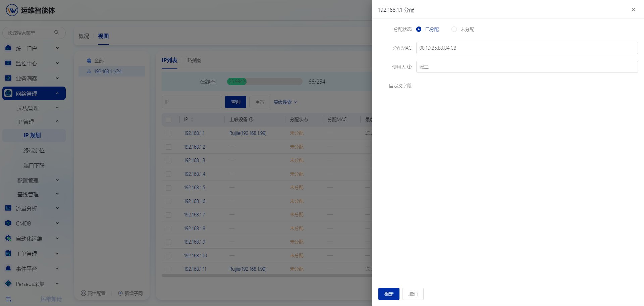Click the CMDB cube icon
Image resolution: width=644 pixels, height=306 pixels.
[8, 223]
